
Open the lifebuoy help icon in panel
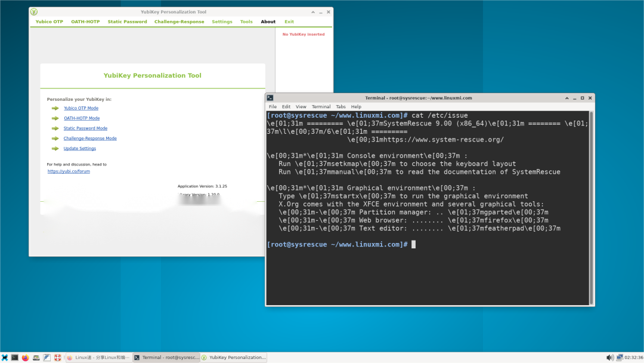[57, 358]
